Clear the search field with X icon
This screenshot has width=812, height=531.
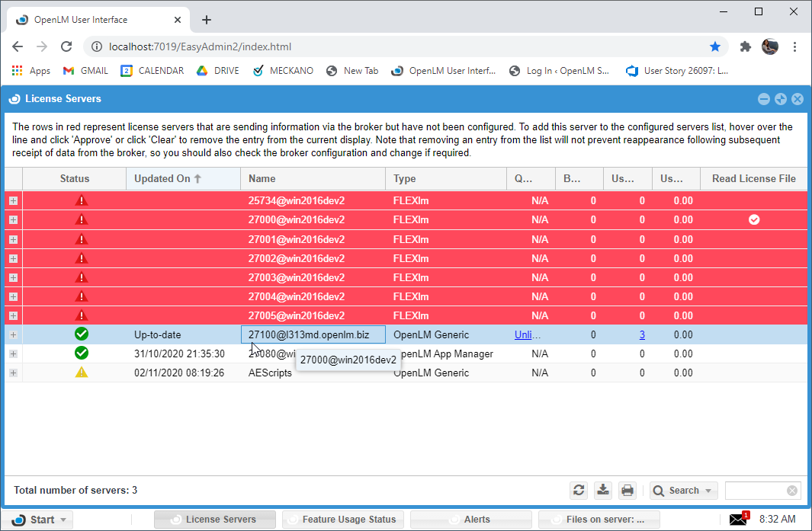pos(792,491)
